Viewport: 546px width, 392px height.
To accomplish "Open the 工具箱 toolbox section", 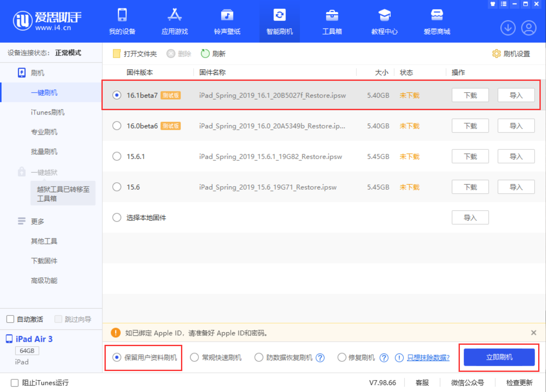I will point(332,21).
